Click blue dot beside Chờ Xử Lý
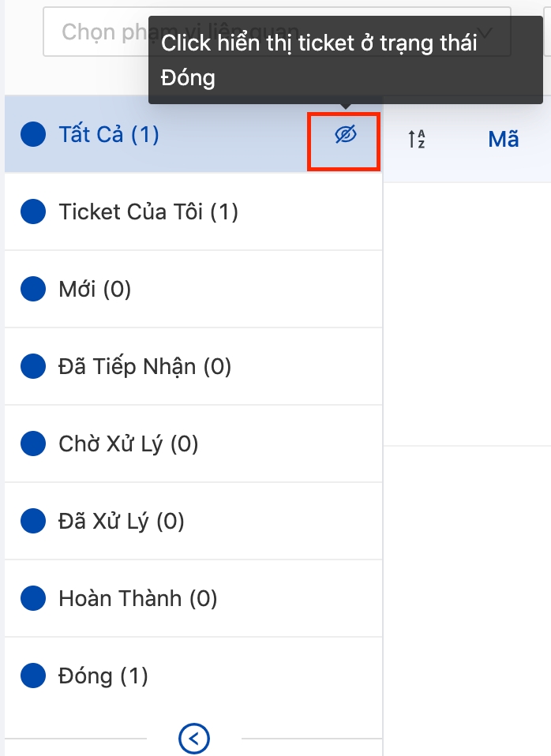 pos(33,443)
